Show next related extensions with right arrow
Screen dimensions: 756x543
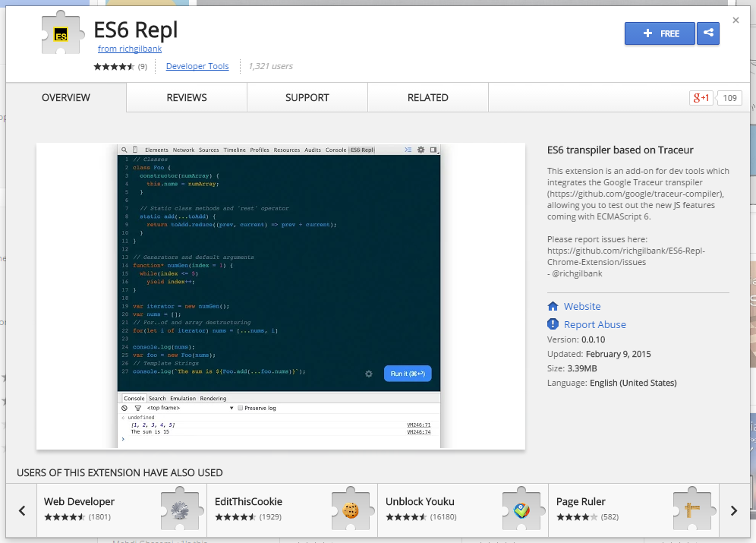click(734, 510)
